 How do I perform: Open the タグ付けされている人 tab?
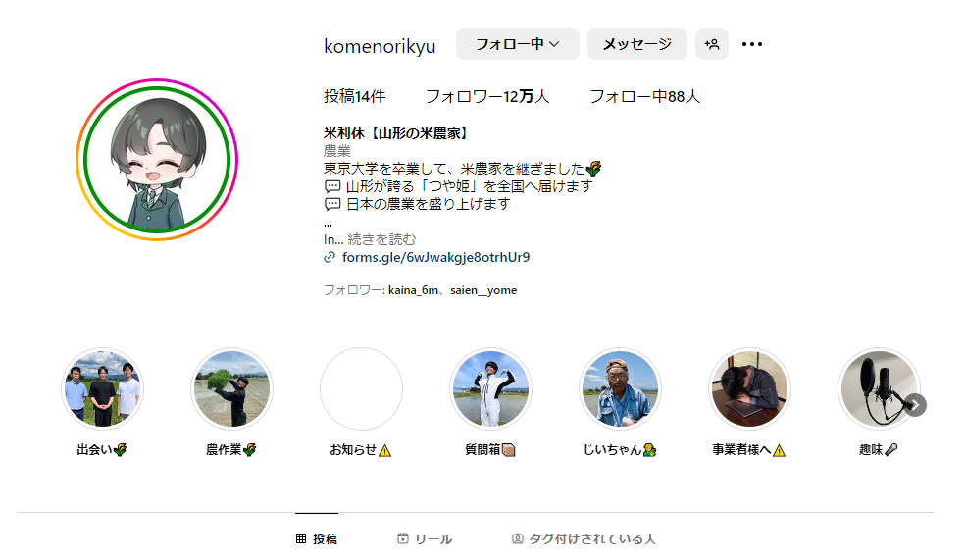(584, 539)
